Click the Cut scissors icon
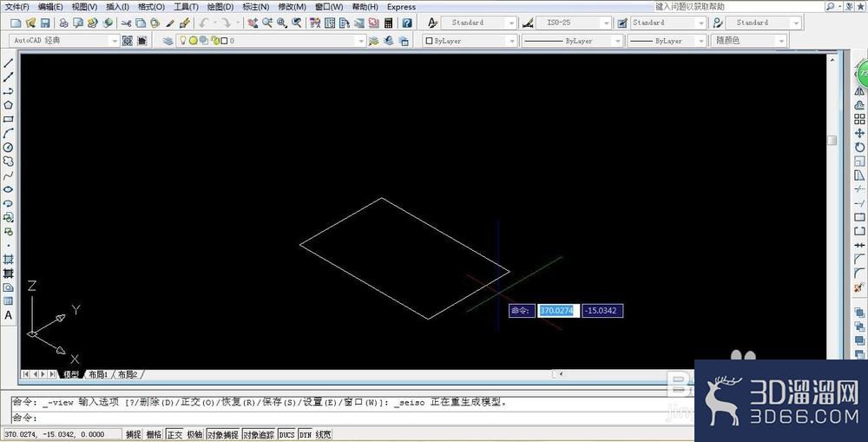Viewport: 868px width, 442px height. pos(126,23)
